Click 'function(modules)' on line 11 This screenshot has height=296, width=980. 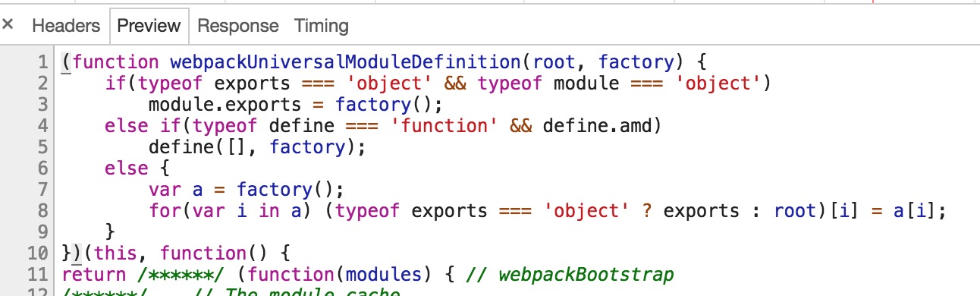[x=347, y=275]
